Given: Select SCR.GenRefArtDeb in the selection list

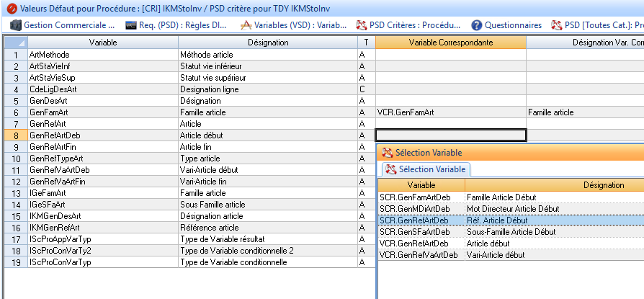Looking at the screenshot, I should point(414,220).
